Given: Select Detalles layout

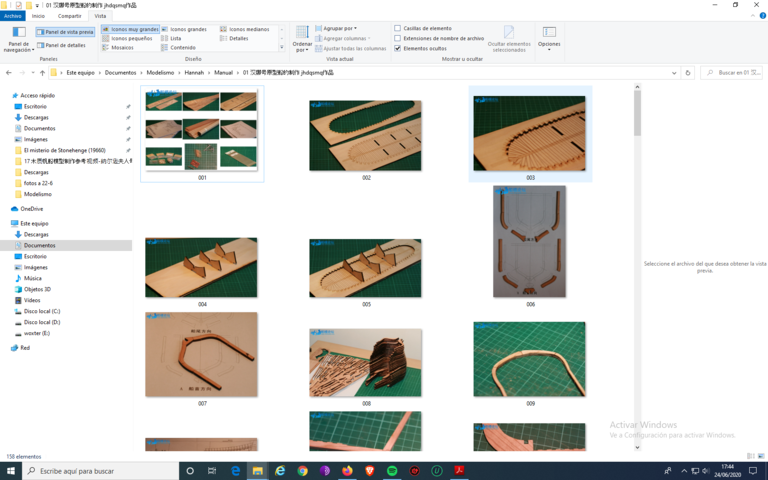Looking at the screenshot, I should tap(234, 38).
